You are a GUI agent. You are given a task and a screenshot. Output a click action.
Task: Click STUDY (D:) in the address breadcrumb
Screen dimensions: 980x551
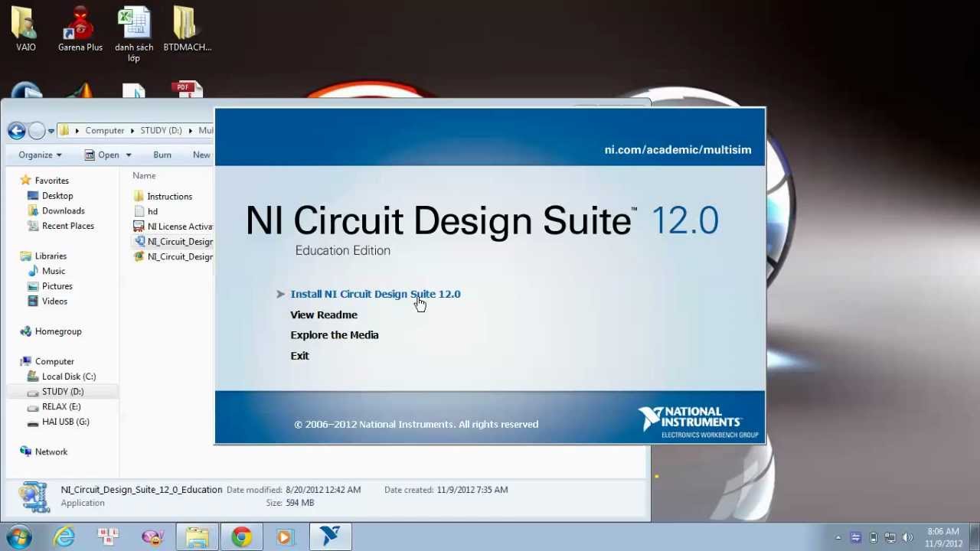(161, 131)
